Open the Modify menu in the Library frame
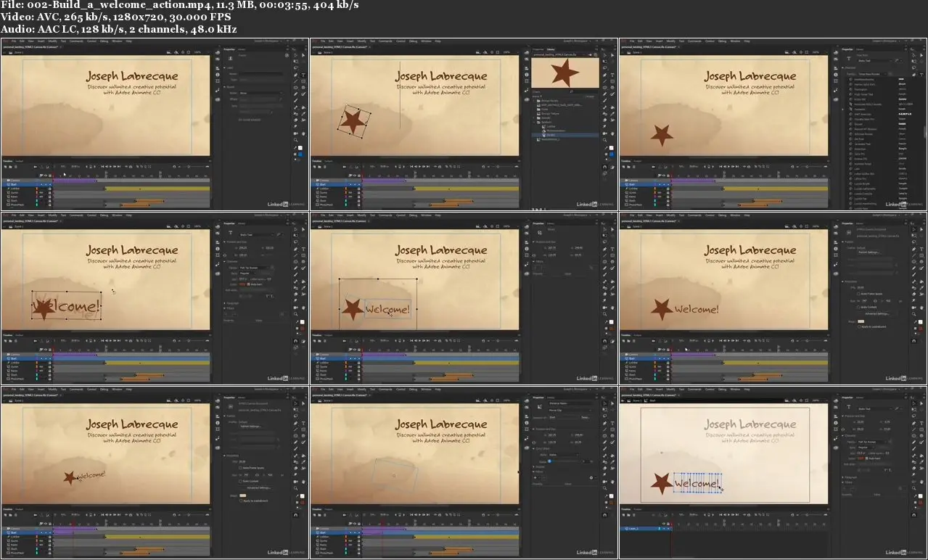 [362, 41]
